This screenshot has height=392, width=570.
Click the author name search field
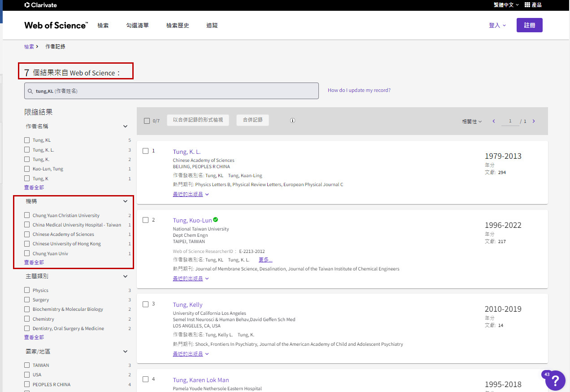(x=171, y=91)
